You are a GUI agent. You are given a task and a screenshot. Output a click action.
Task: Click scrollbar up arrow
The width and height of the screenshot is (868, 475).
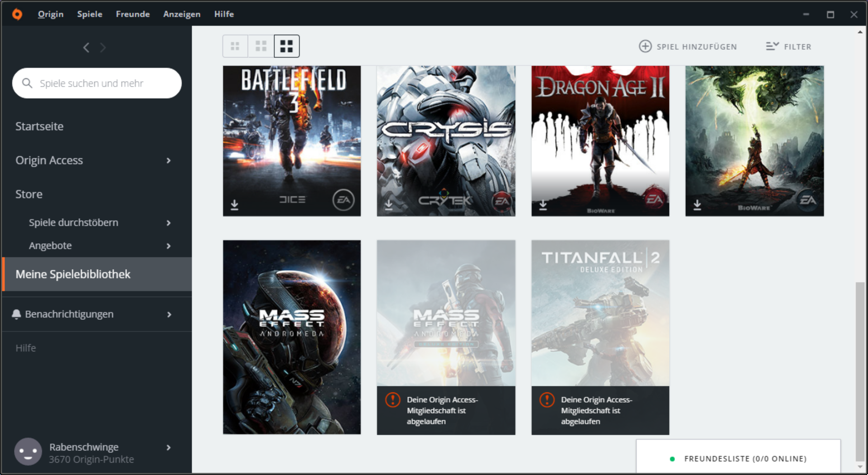[860, 32]
